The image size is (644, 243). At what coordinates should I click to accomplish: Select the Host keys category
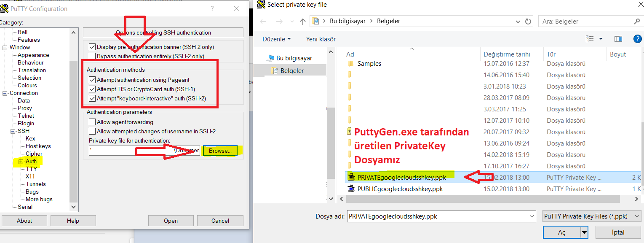coord(38,146)
